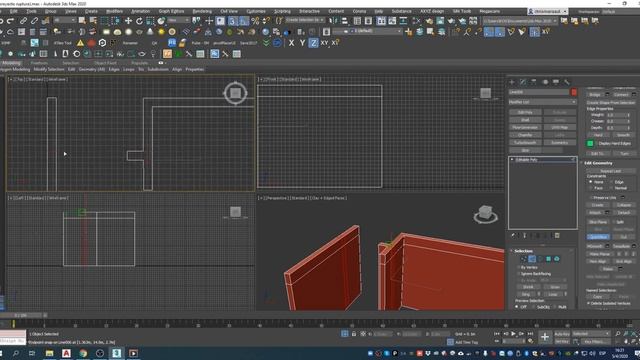Restrict to Y axis constraint
Screen dimensions: 640x360
coord(302,42)
